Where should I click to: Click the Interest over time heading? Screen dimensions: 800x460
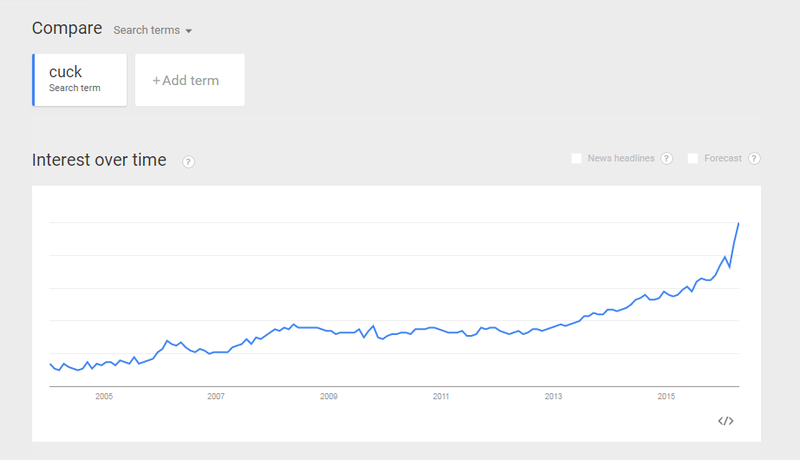99,160
